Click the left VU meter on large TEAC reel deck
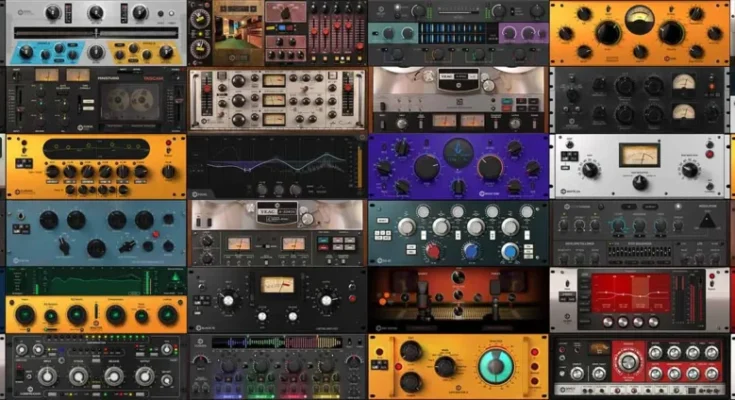 coord(443,121)
